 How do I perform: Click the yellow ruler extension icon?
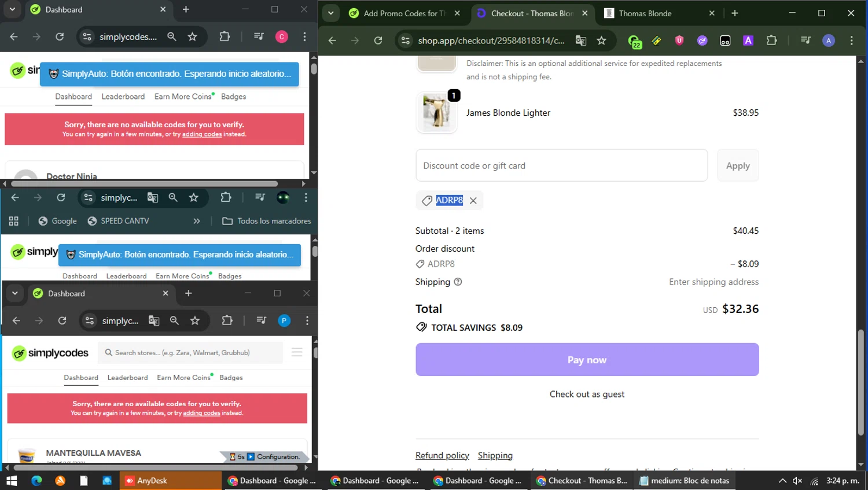656,40
